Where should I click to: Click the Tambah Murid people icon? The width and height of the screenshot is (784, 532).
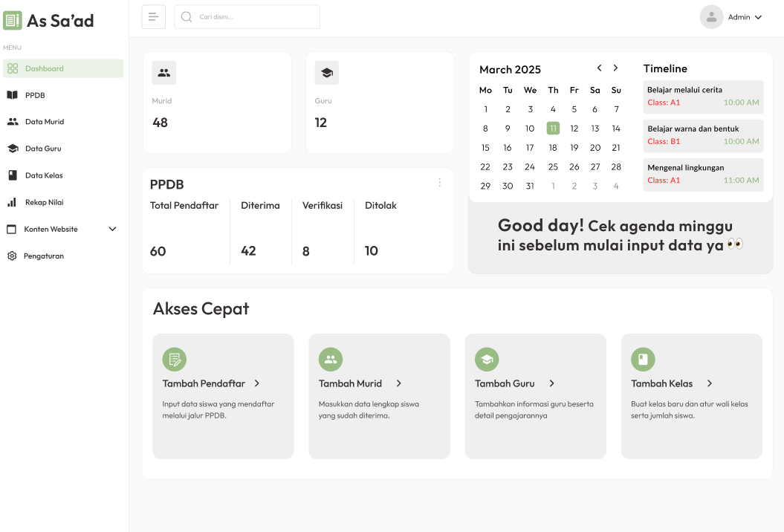pyautogui.click(x=331, y=360)
